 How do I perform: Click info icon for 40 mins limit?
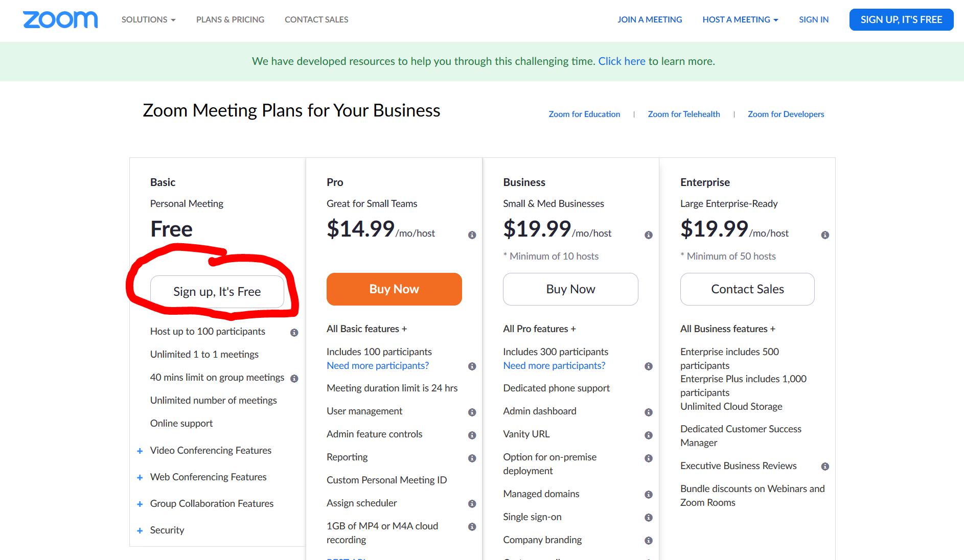pos(294,379)
